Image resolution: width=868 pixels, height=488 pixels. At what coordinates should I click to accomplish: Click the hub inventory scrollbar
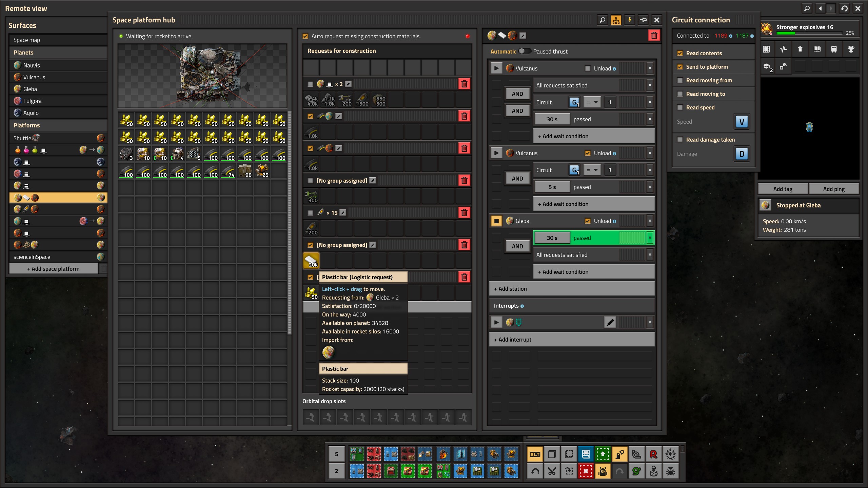click(x=289, y=223)
